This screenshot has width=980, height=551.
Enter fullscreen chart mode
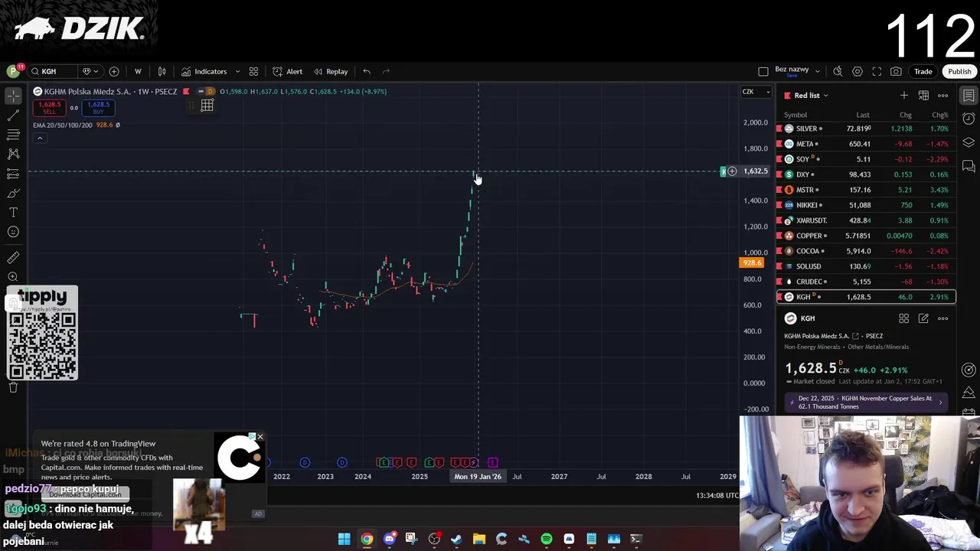(x=877, y=71)
